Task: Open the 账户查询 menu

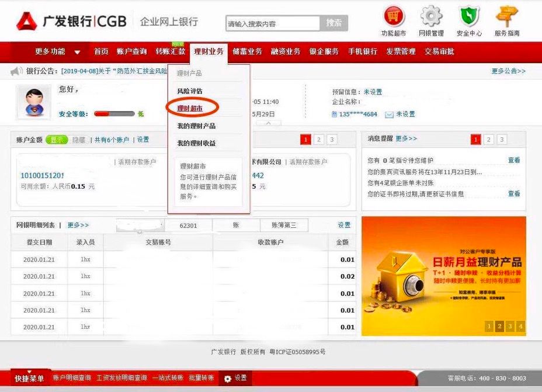Action: (x=131, y=51)
